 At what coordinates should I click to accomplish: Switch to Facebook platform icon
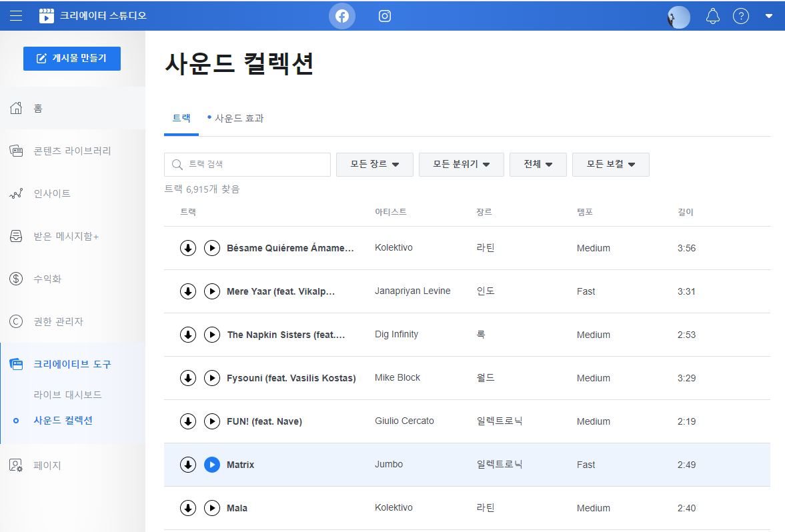pyautogui.click(x=342, y=16)
